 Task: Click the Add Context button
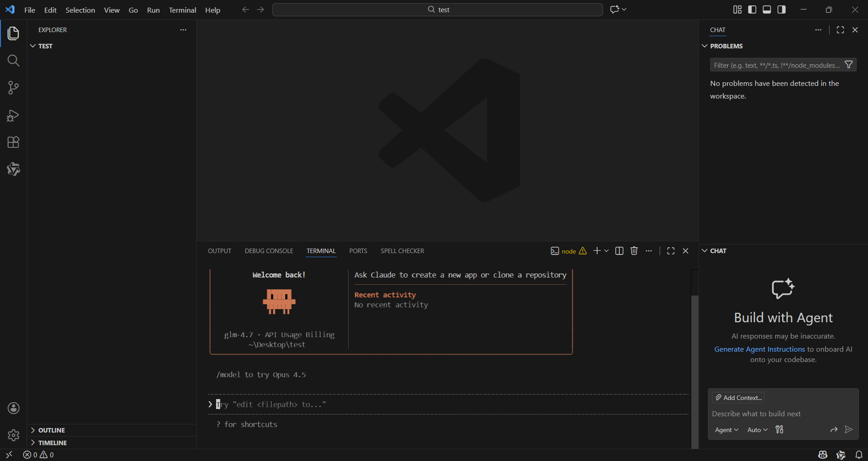coord(738,398)
